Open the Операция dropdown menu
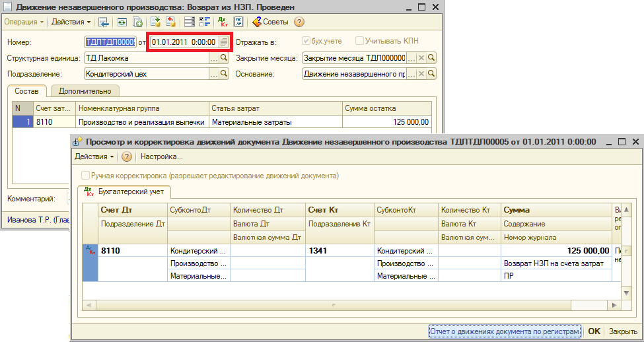 click(x=24, y=22)
